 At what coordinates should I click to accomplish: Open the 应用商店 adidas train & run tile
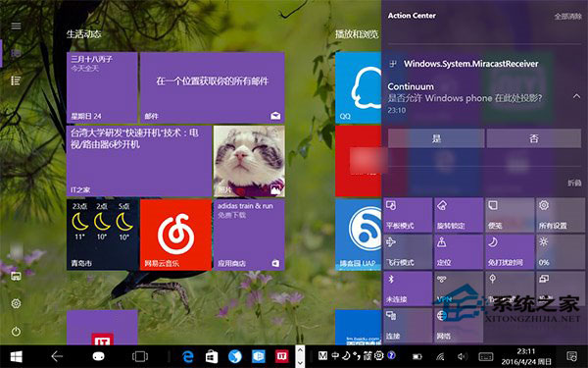coord(249,235)
